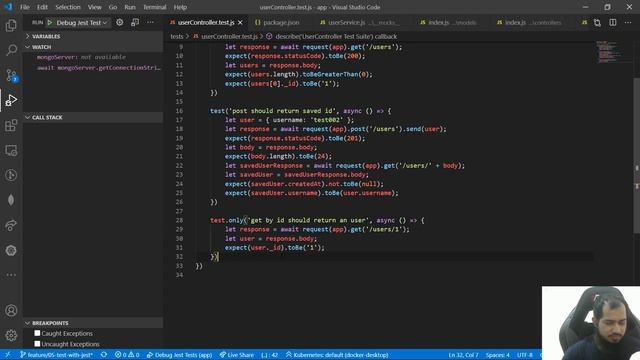Open the Explorer view in activity bar
This screenshot has width=640, height=360.
11,25
